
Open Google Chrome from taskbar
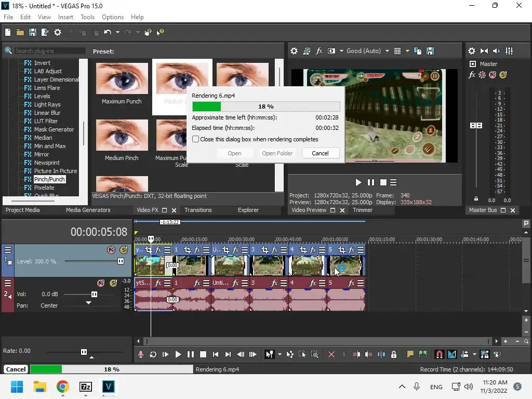tap(63, 387)
